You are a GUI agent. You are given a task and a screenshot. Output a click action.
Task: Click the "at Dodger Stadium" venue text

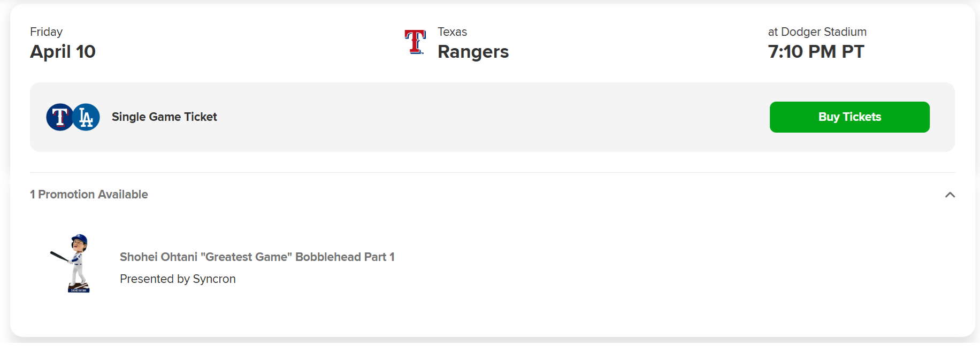point(817,32)
